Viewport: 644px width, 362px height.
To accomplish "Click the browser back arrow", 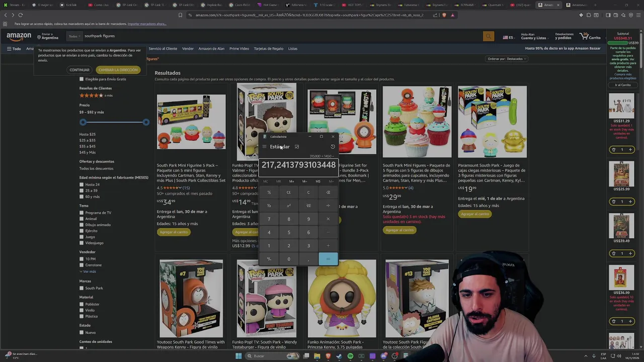I will 5,15.
